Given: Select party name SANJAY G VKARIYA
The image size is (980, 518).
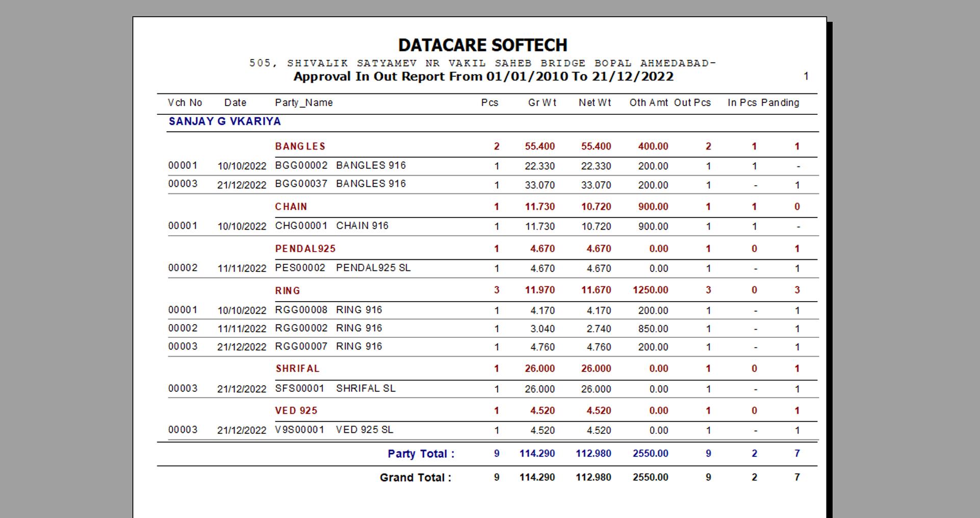Looking at the screenshot, I should (x=225, y=121).
